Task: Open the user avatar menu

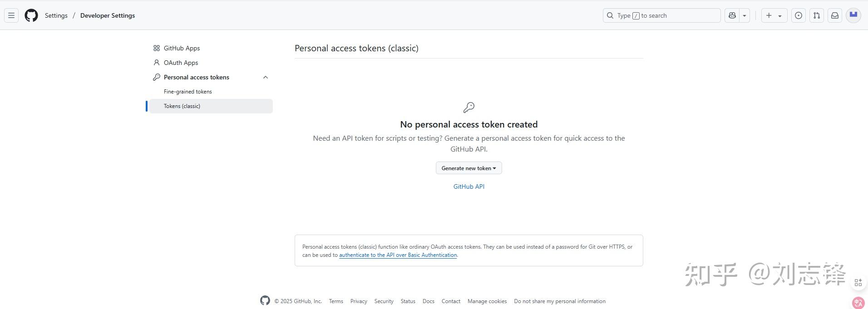Action: pyautogui.click(x=853, y=15)
